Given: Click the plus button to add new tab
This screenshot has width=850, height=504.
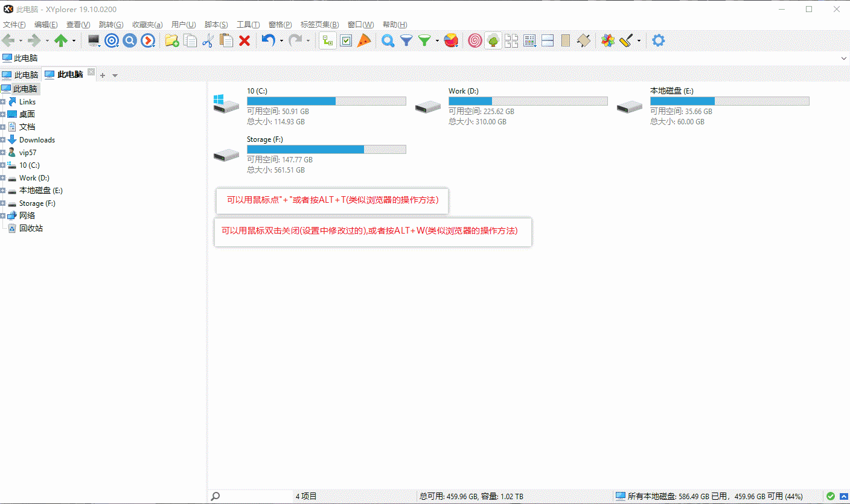Looking at the screenshot, I should tap(102, 75).
